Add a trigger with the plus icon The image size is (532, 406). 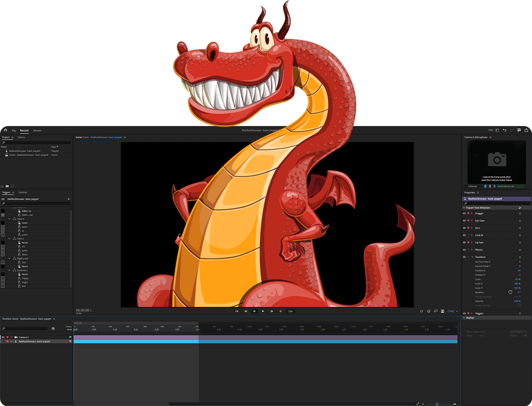68,199
